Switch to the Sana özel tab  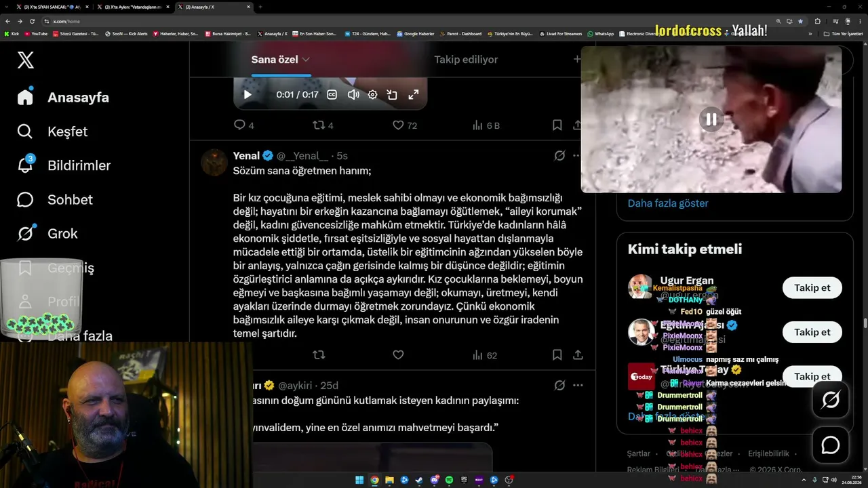click(x=275, y=60)
